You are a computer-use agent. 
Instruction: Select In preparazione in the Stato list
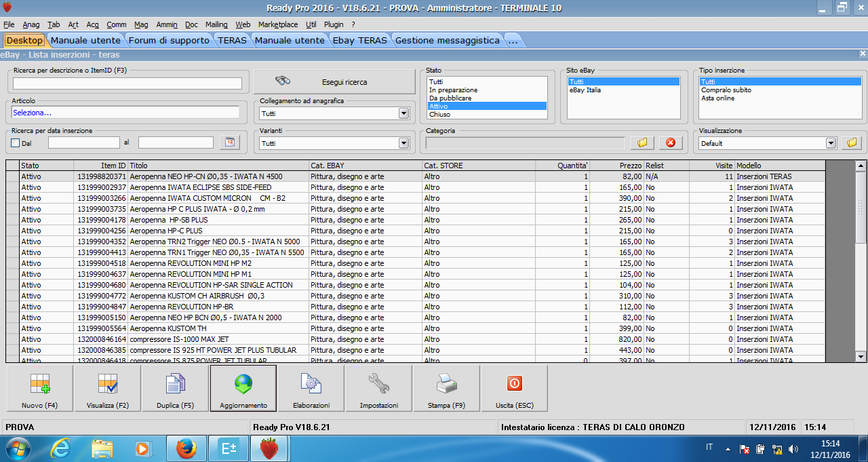[x=487, y=90]
